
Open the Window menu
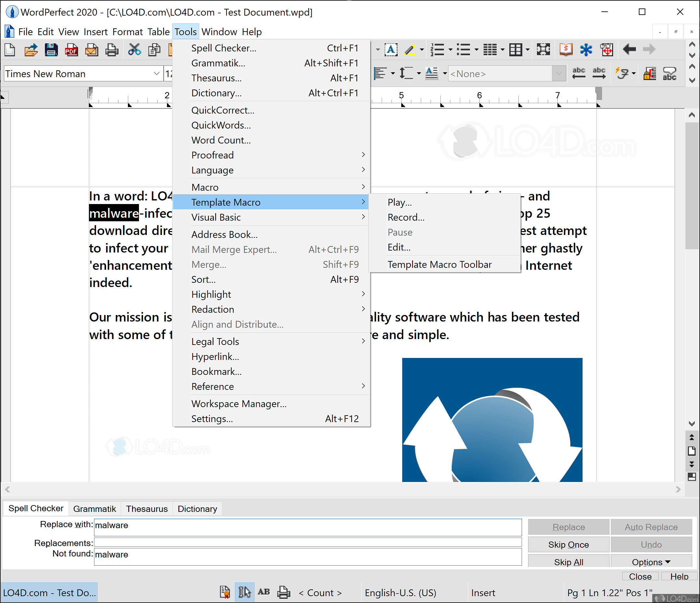click(220, 32)
